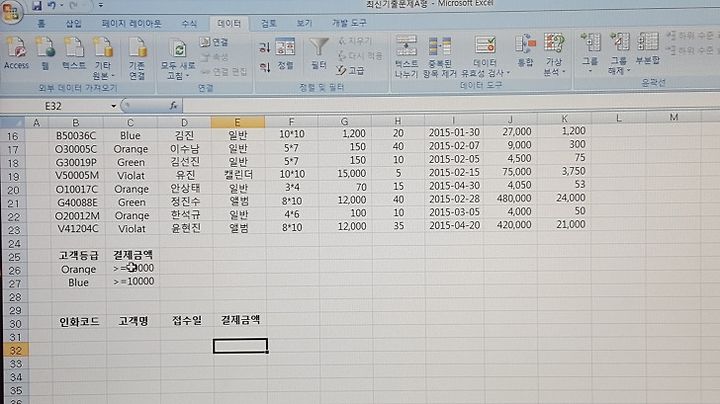Screen dimensions: 720x404
Task: Select cell with name 이수남
Action: 185,149
